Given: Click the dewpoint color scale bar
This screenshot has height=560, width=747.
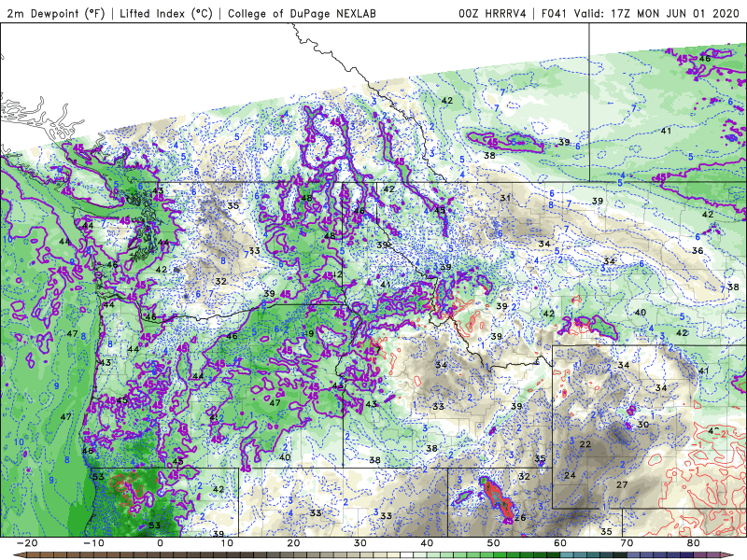Looking at the screenshot, I should click(x=373, y=555).
